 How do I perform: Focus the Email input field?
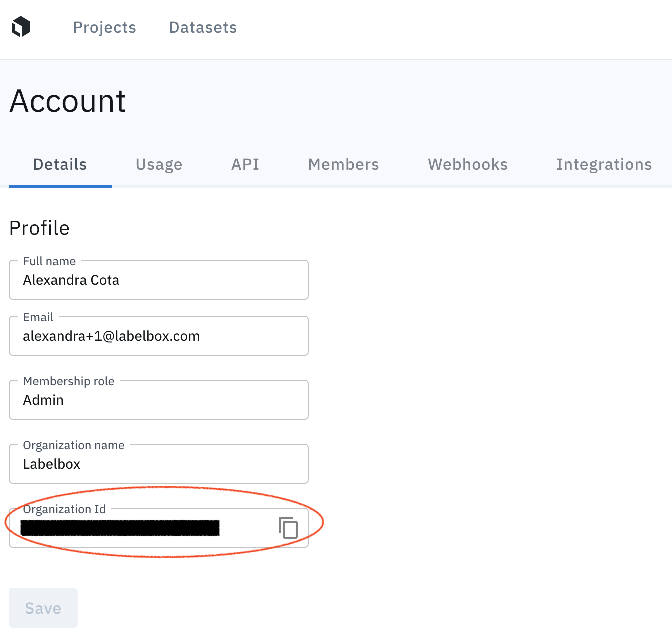click(x=159, y=336)
